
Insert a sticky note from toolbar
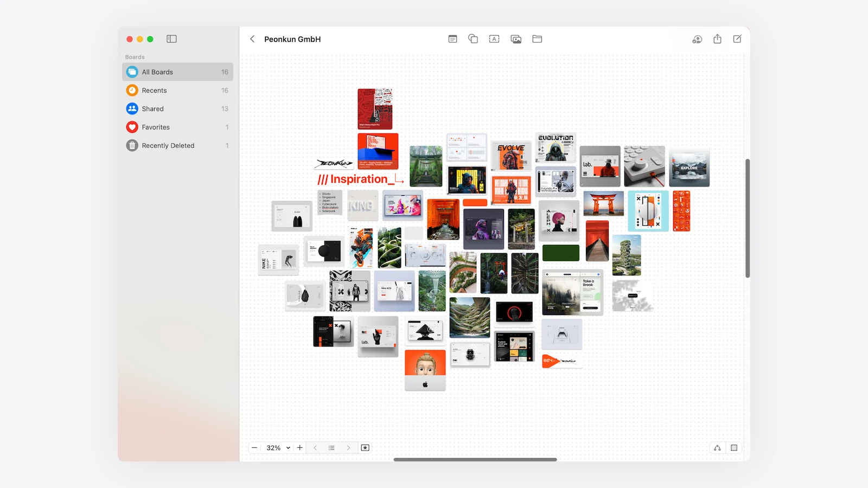[452, 39]
